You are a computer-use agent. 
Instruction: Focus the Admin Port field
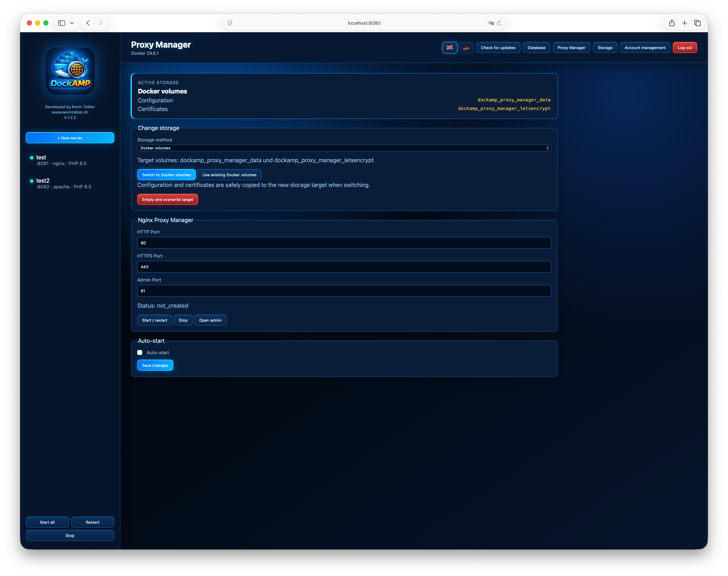[344, 291]
